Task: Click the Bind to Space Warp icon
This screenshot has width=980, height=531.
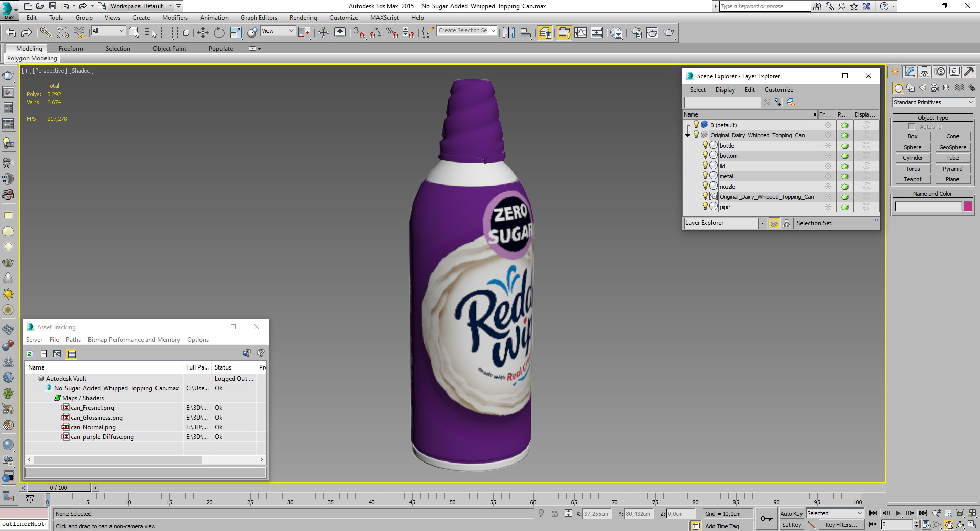Action: click(79, 33)
